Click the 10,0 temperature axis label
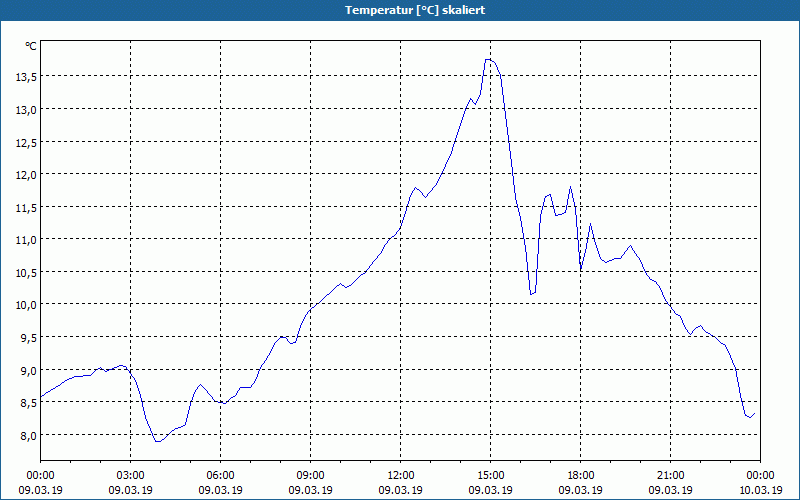This screenshot has width=800, height=500. point(26,305)
